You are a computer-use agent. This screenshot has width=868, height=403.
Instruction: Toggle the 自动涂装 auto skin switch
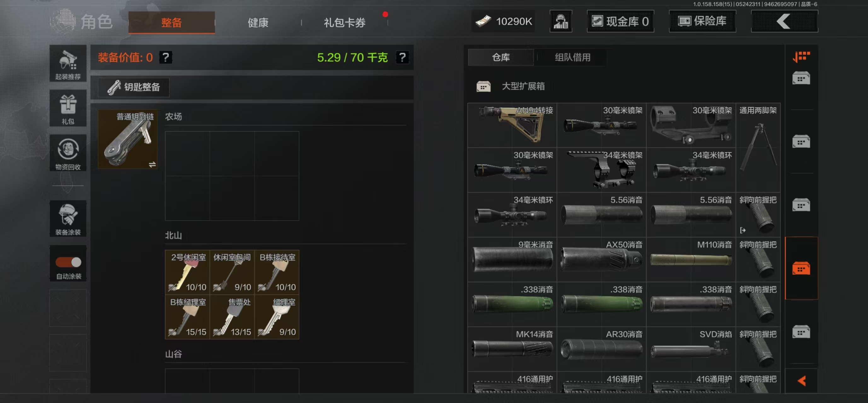68,262
